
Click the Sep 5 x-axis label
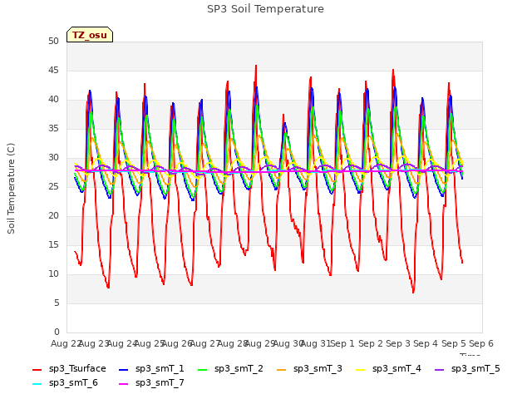453,343
